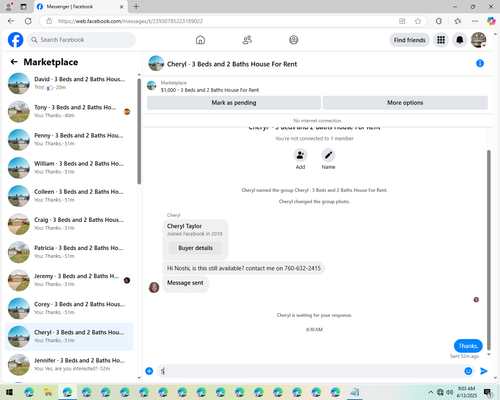Close the Messenger | Facebook tab
This screenshot has width=500, height=400.
click(x=122, y=6)
